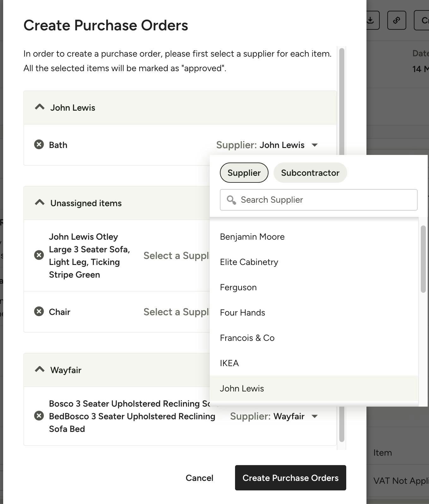Choose Francois & Co from supplier list
Image resolution: width=429 pixels, height=504 pixels.
(x=314, y=338)
